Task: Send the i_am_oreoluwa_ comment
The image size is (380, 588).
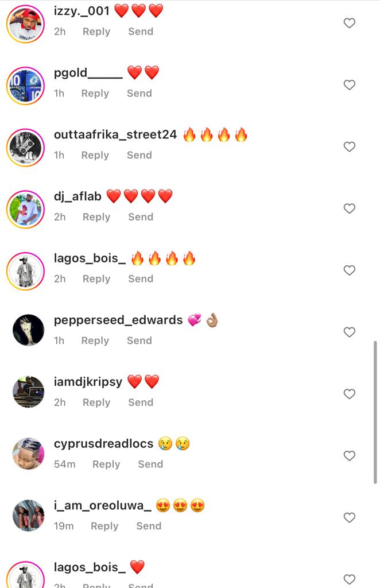Action: click(149, 526)
